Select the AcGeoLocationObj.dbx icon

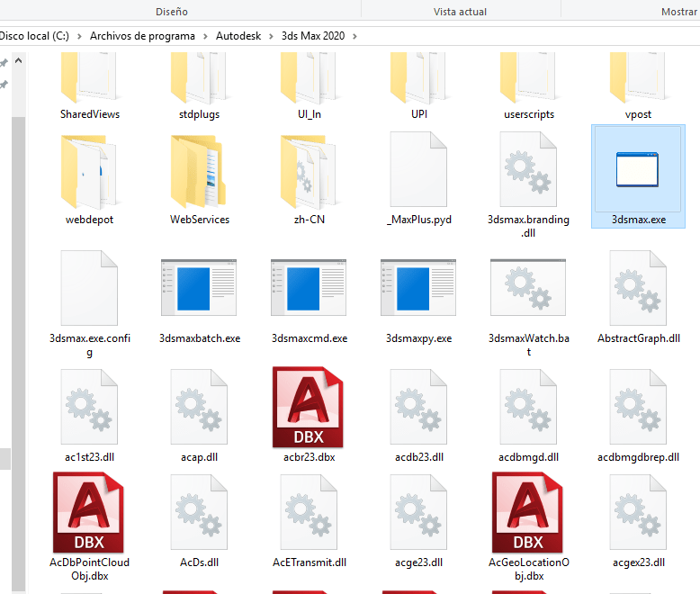click(527, 512)
